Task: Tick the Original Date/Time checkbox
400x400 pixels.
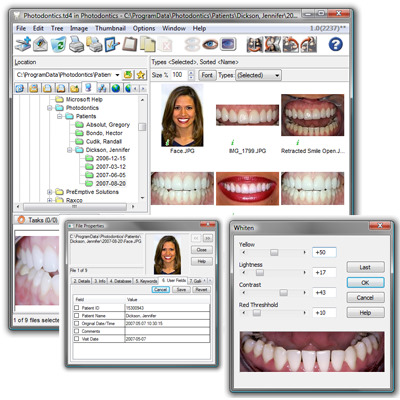Action: click(77, 323)
